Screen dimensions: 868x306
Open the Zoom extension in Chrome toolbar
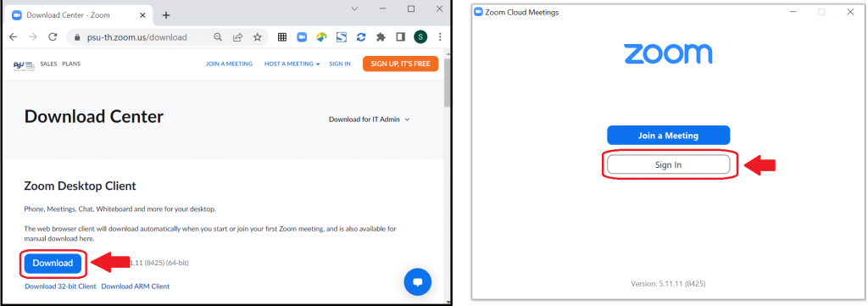coord(302,37)
